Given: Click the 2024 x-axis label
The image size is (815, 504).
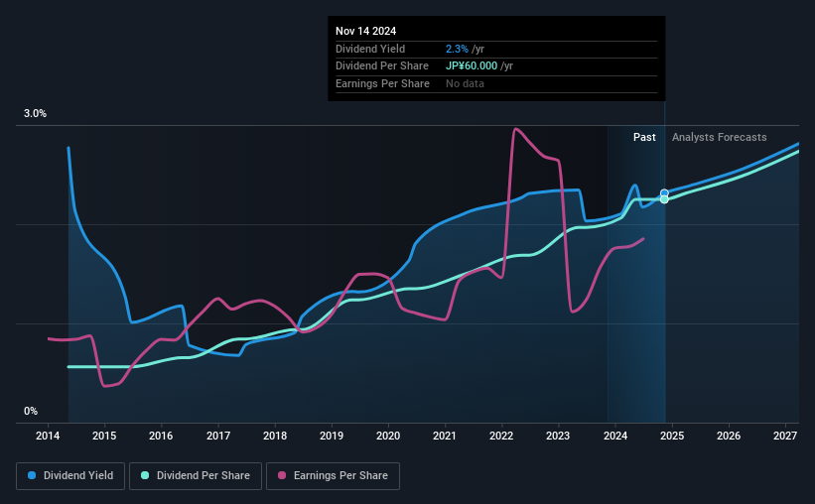Looking at the screenshot, I should [614, 436].
